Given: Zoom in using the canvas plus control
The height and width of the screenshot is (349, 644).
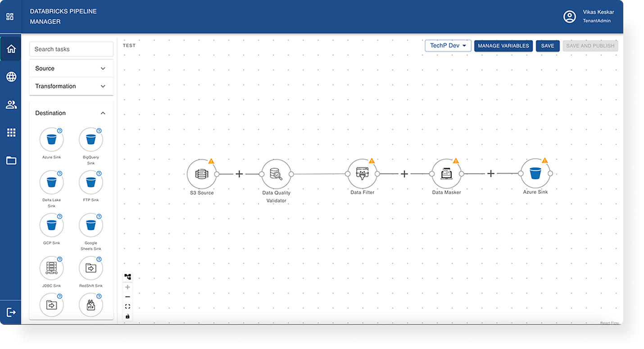Looking at the screenshot, I should [127, 287].
